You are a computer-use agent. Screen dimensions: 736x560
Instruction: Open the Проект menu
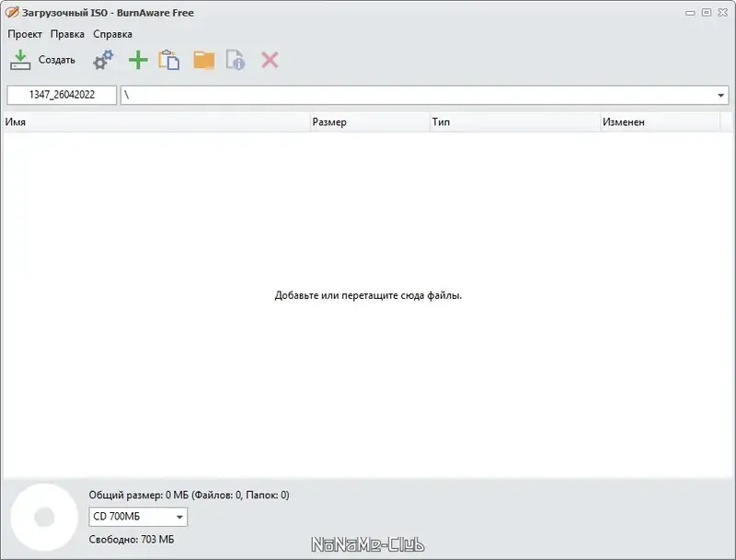coord(25,34)
